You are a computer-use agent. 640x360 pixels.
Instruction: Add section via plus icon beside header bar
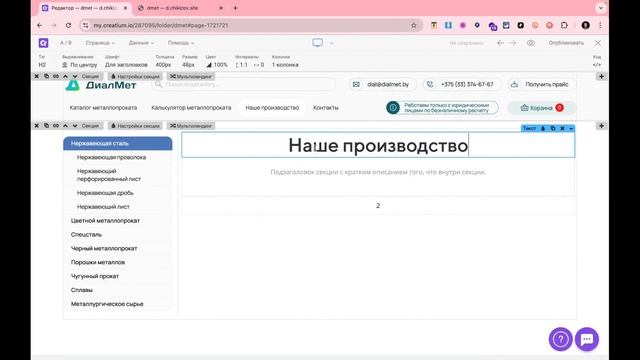point(601,76)
